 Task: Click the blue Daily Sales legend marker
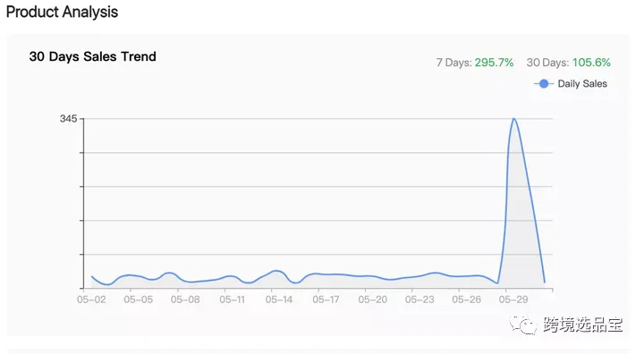(x=544, y=84)
